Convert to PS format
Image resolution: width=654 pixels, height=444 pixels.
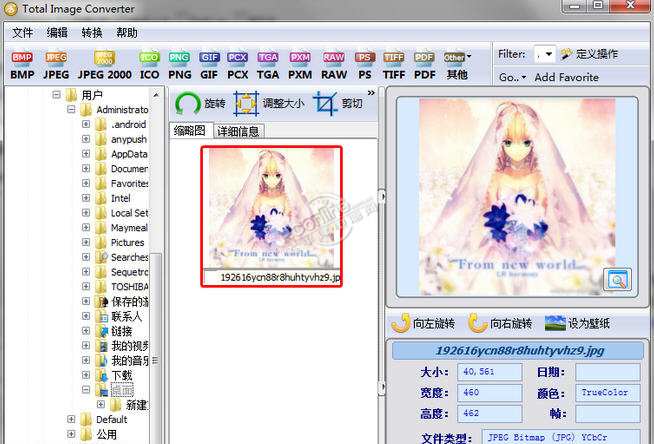[x=365, y=65]
